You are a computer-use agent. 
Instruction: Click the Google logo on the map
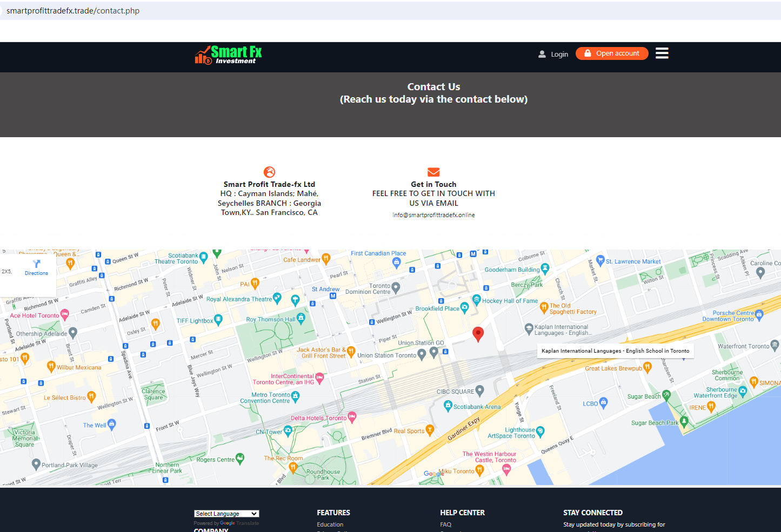[433, 474]
